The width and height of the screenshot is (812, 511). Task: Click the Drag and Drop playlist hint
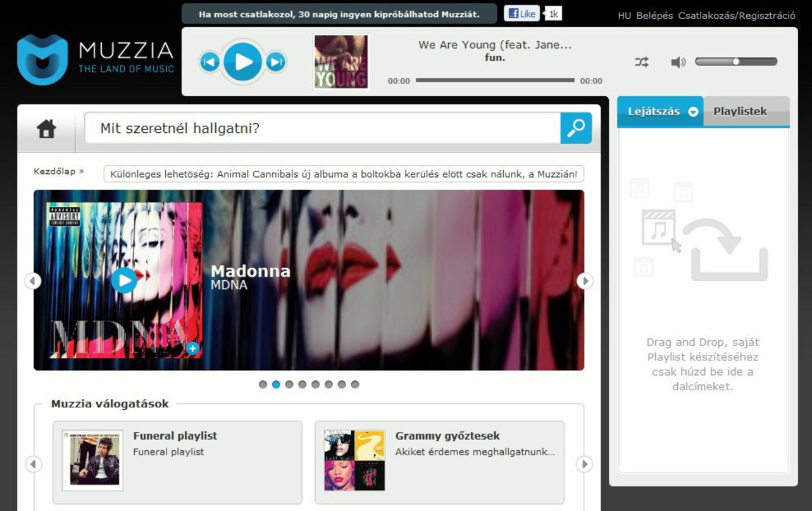click(703, 364)
